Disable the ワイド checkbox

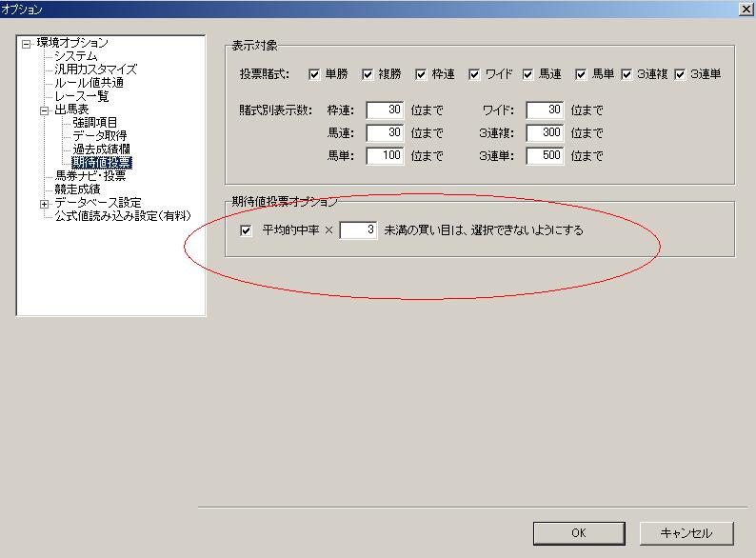[x=474, y=74]
